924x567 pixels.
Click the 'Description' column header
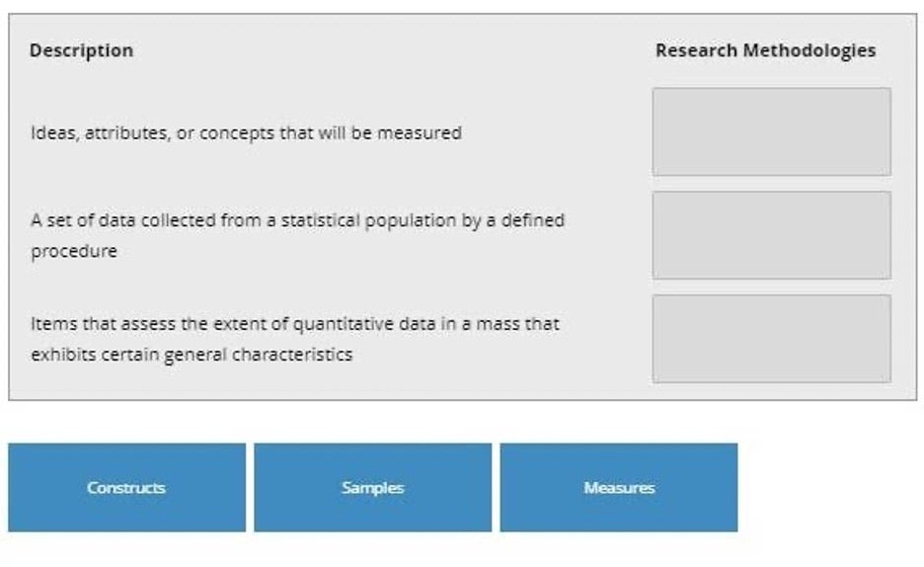(81, 50)
